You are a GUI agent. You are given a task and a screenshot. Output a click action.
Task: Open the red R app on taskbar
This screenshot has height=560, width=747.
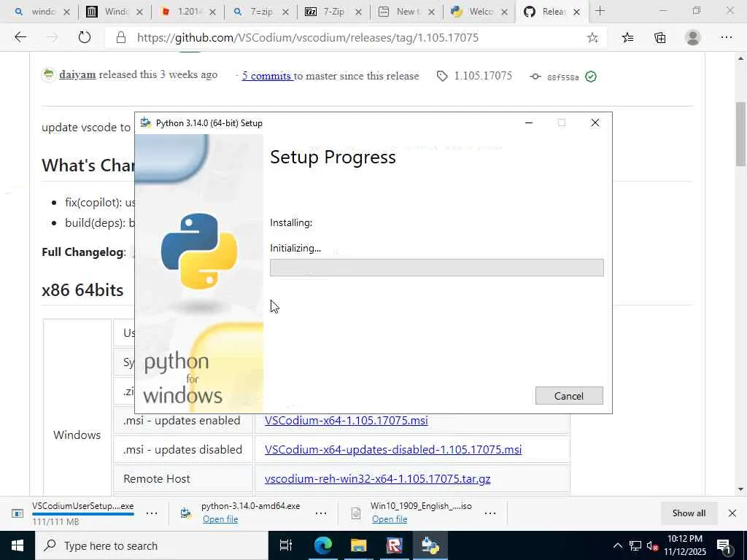(x=394, y=545)
